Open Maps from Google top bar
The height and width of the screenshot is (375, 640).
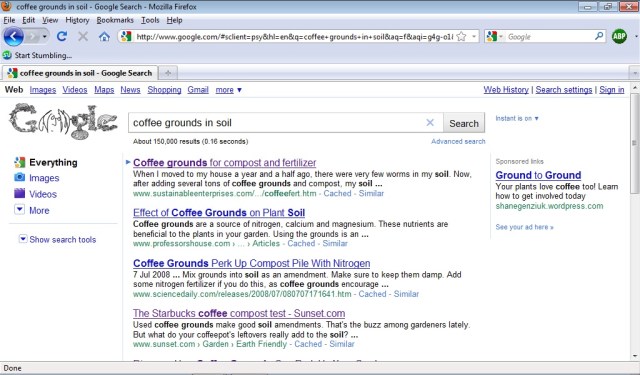[104, 90]
